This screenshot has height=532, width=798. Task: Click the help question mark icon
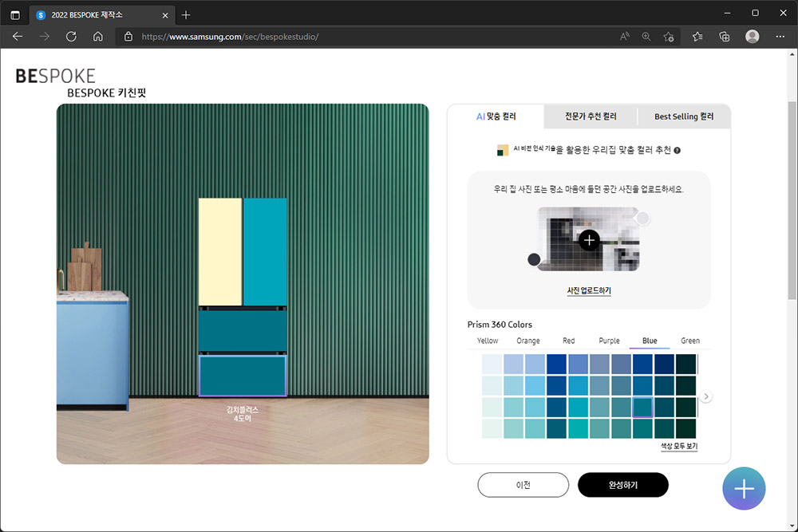pyautogui.click(x=677, y=150)
